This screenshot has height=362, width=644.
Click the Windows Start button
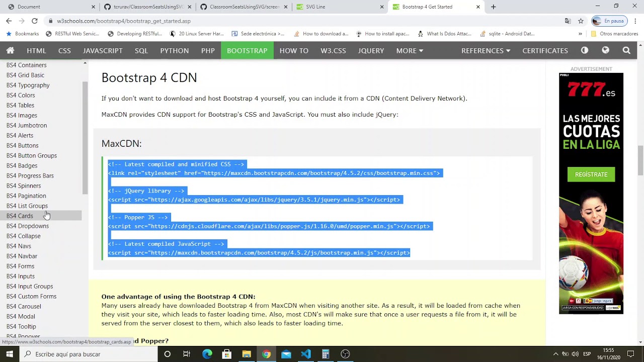(x=10, y=354)
